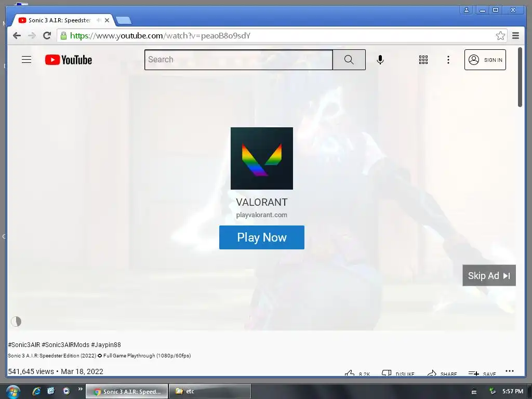532x399 pixels.
Task: Like the video (8.2K thumbs up)
Action: 357,374
